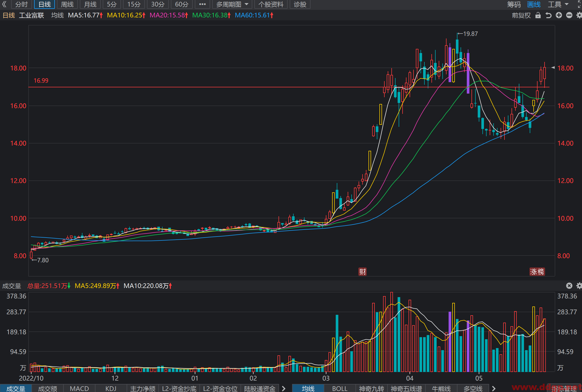Open volume panel settings gear
The height and width of the screenshot is (392, 582).
point(579,286)
